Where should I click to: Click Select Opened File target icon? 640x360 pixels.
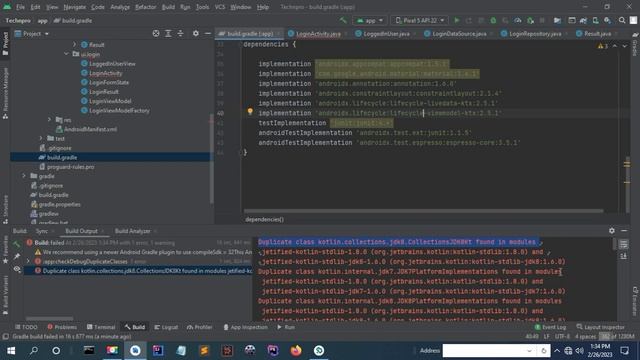156,33
